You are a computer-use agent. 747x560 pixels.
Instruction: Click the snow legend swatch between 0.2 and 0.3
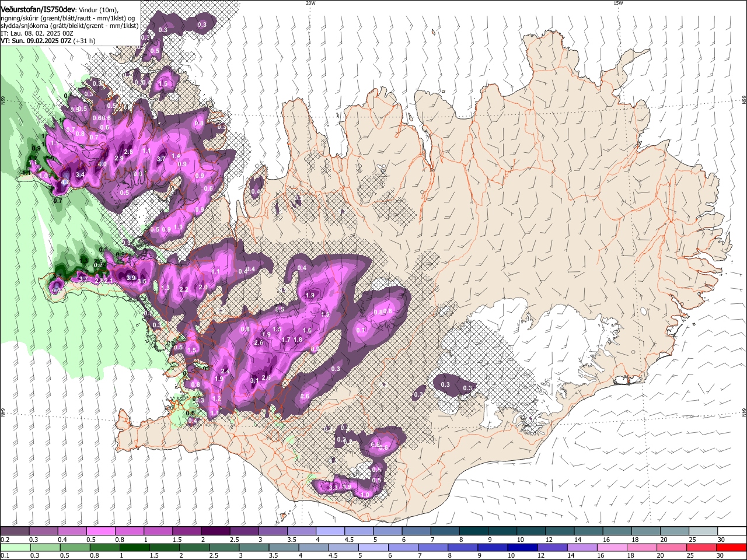tap(15, 531)
